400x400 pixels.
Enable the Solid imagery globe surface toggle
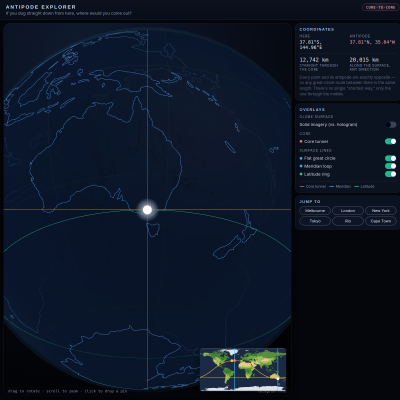(x=391, y=125)
